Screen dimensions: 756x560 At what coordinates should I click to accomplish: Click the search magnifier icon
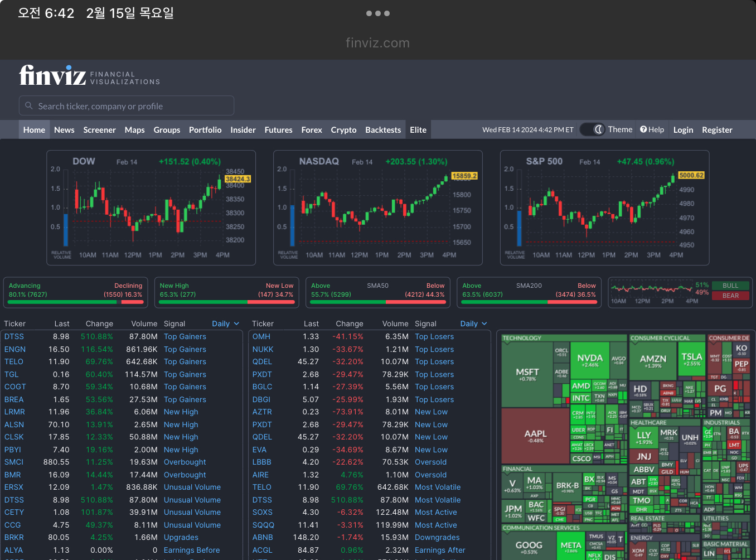tap(29, 105)
